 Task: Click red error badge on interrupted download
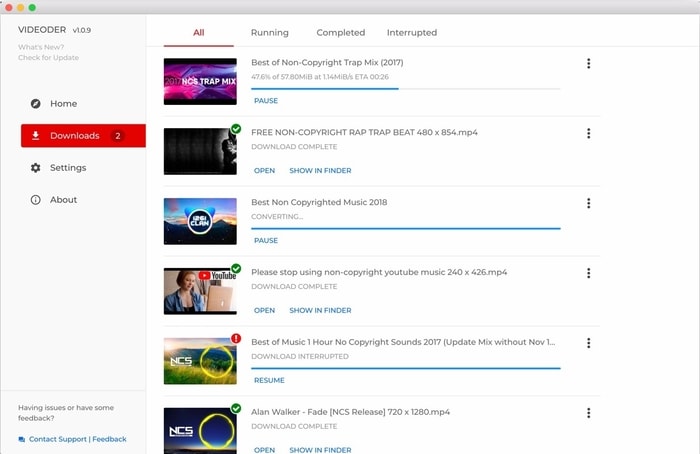236,339
